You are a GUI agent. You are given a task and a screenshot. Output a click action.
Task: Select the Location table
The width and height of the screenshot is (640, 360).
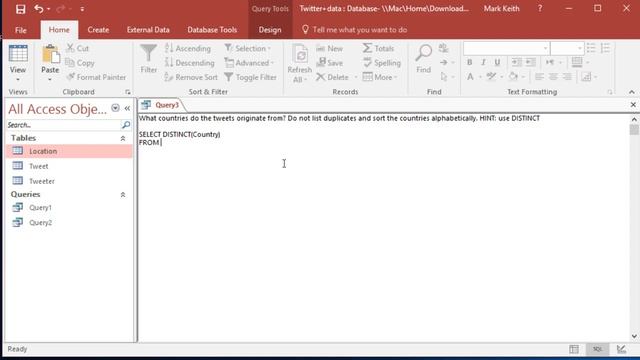(69, 151)
